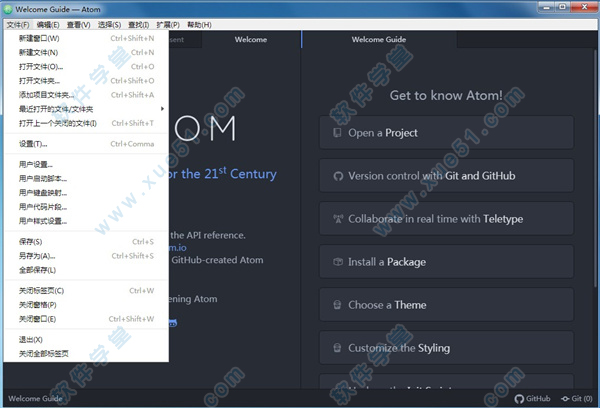
Task: Open the 扩展(P) menu in the menu bar
Action: tap(168, 25)
